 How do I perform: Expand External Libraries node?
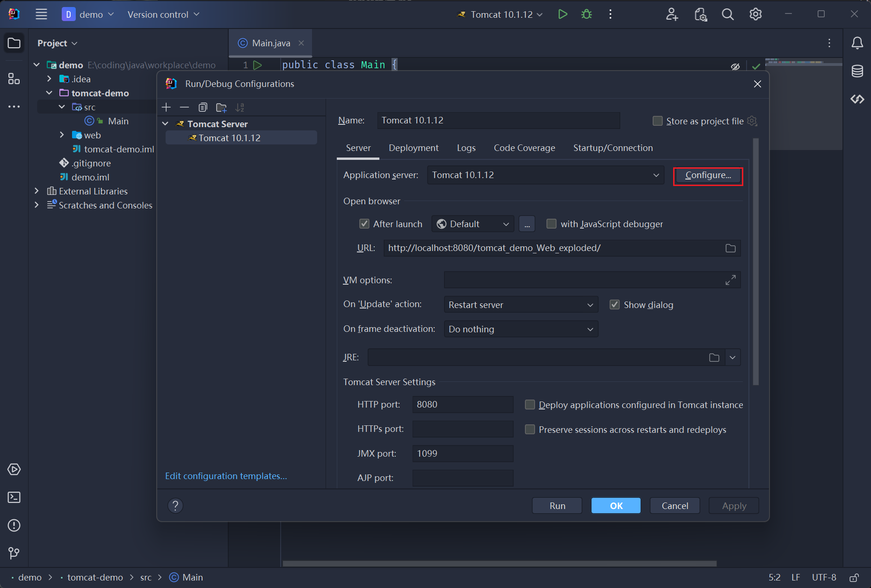[36, 191]
